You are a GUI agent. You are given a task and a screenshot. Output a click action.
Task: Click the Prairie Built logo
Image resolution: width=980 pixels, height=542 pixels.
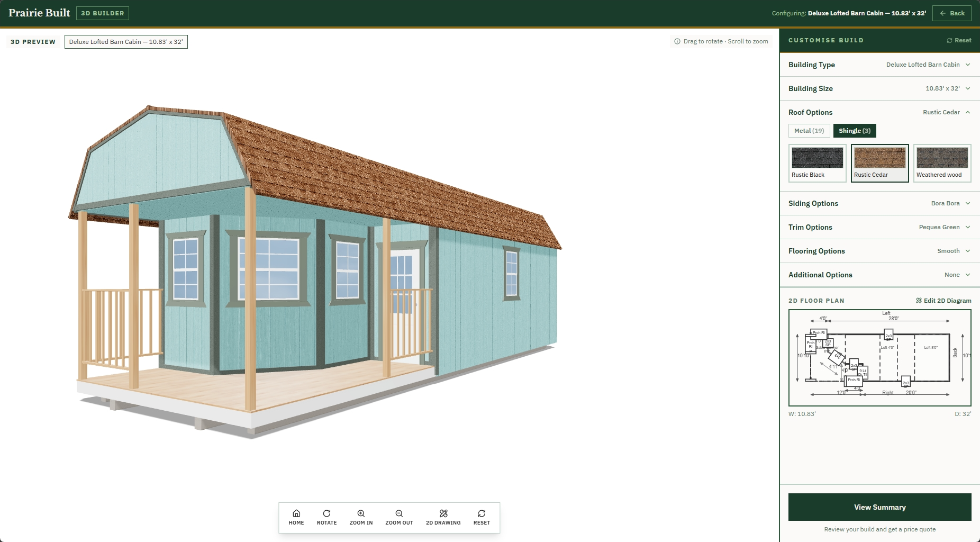coord(39,13)
